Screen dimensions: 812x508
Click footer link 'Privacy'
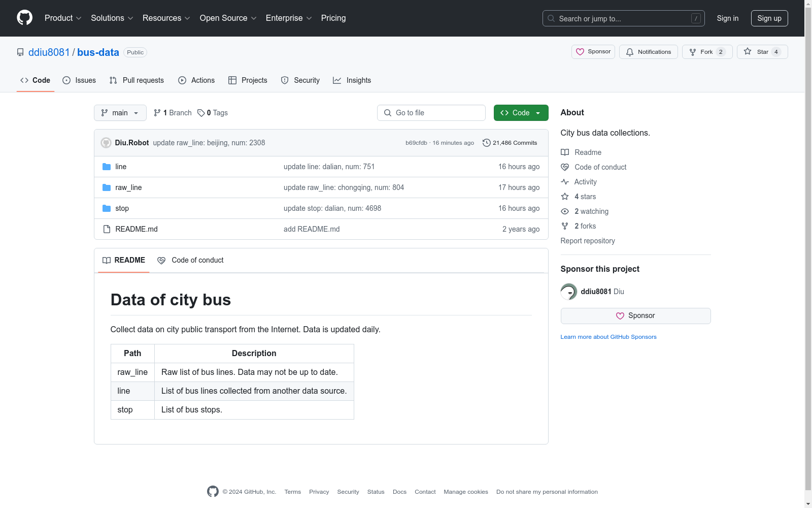(x=319, y=492)
